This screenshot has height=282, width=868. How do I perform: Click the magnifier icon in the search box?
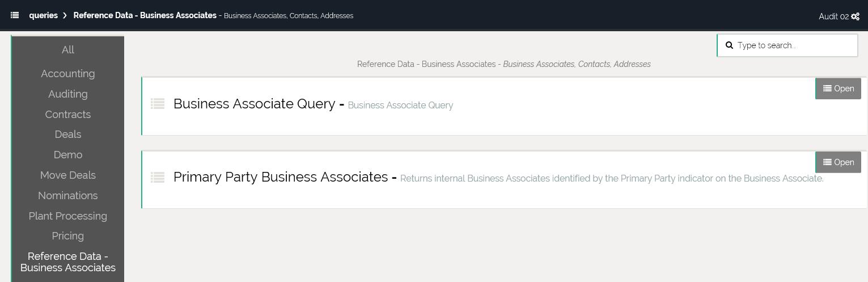[730, 45]
